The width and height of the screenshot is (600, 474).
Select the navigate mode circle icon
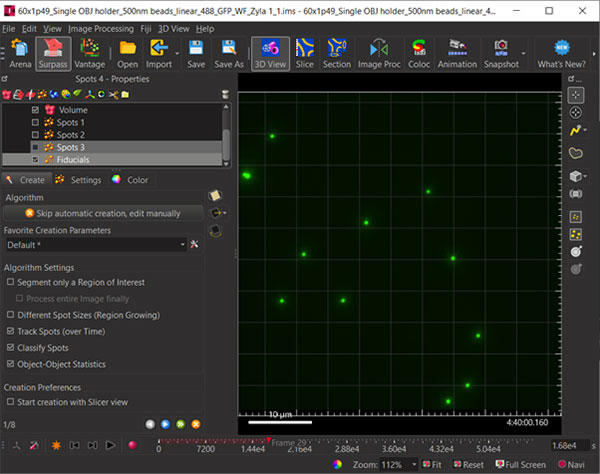[x=576, y=113]
